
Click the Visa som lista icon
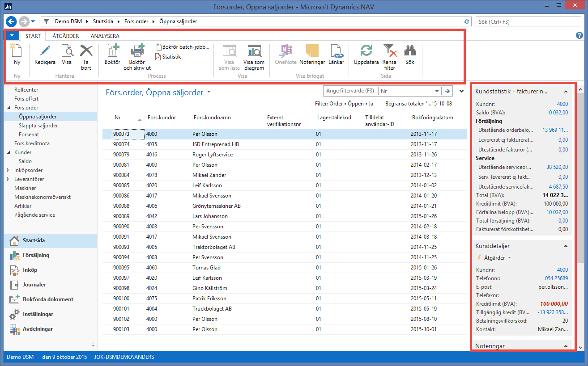(229, 51)
